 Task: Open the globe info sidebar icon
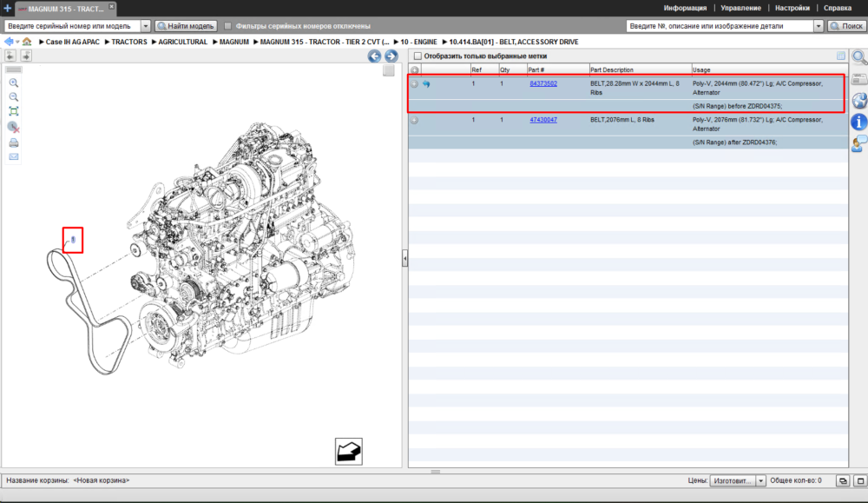[859, 100]
